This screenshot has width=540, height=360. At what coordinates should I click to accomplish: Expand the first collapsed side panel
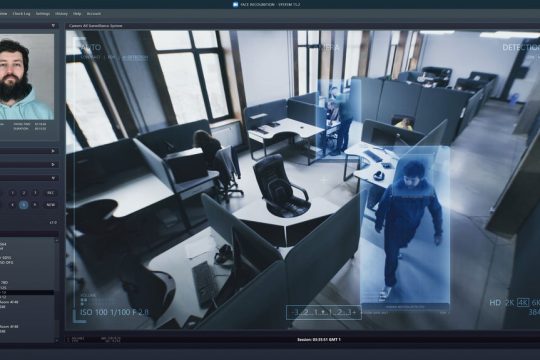pyautogui.click(x=53, y=151)
